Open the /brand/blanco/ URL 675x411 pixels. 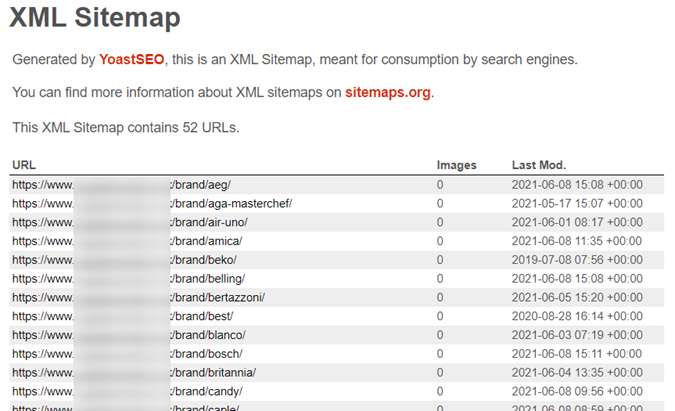(129, 335)
